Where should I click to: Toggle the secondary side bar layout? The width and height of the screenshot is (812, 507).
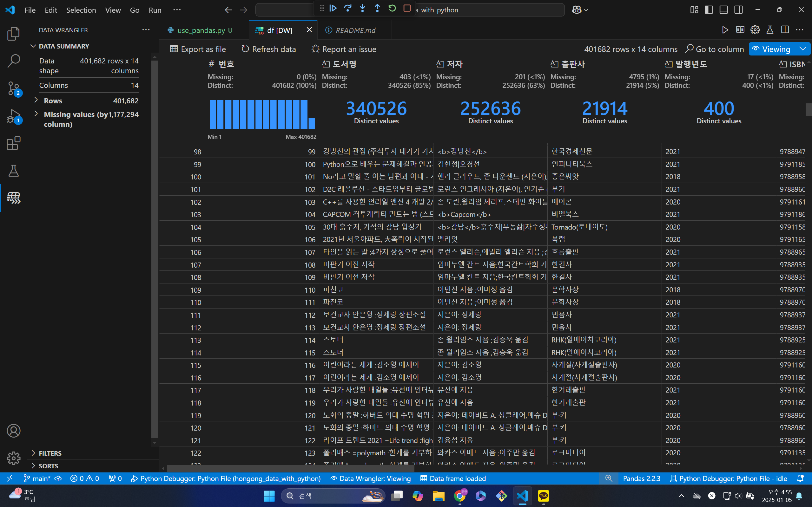738,10
